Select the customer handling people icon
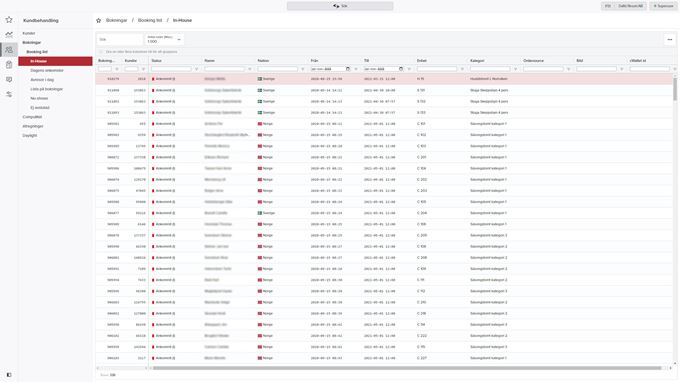Viewport: 680px width, 382px height. pos(9,50)
